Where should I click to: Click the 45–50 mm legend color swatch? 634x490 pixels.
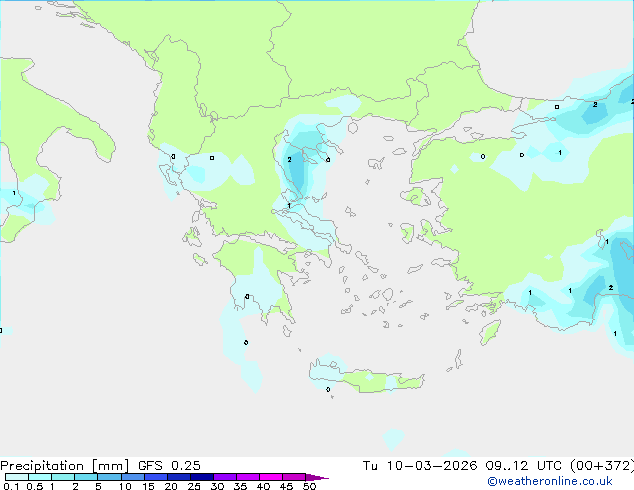pyautogui.click(x=294, y=477)
